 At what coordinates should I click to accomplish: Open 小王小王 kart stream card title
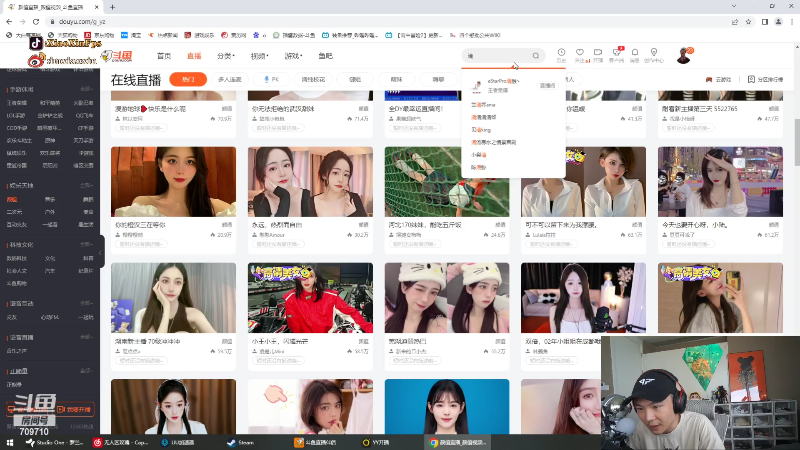click(280, 341)
